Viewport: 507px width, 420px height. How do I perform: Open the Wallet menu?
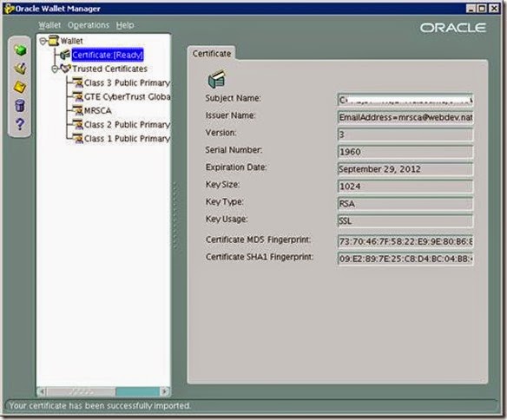pos(49,25)
